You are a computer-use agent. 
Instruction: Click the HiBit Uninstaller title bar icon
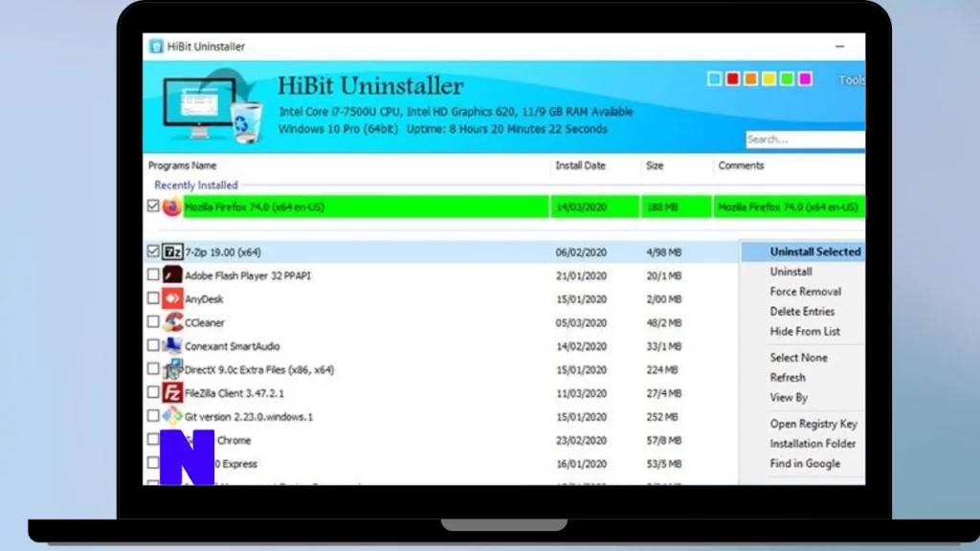156,46
